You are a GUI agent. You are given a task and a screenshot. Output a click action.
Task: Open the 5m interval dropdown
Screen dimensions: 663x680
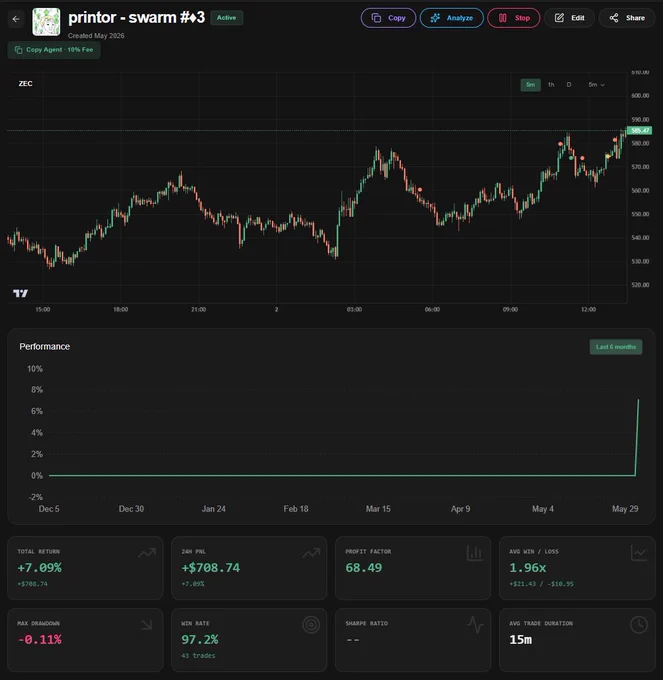pos(596,85)
